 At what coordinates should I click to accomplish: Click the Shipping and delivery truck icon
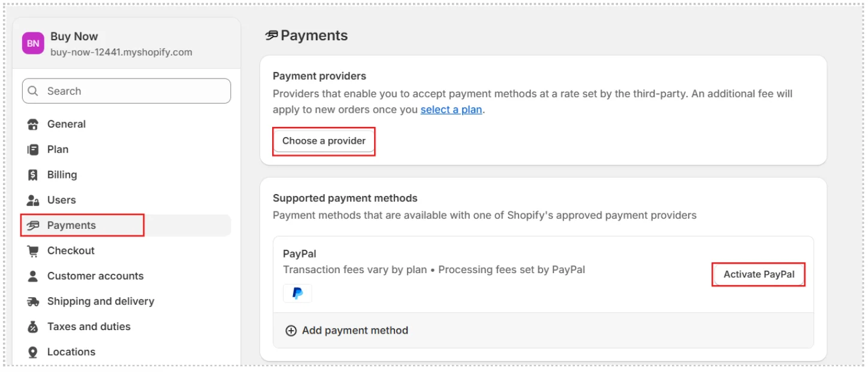point(34,301)
